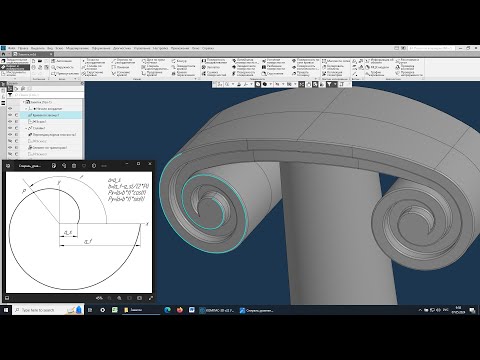Select the Автолиния tool in ribbon

coord(61,61)
